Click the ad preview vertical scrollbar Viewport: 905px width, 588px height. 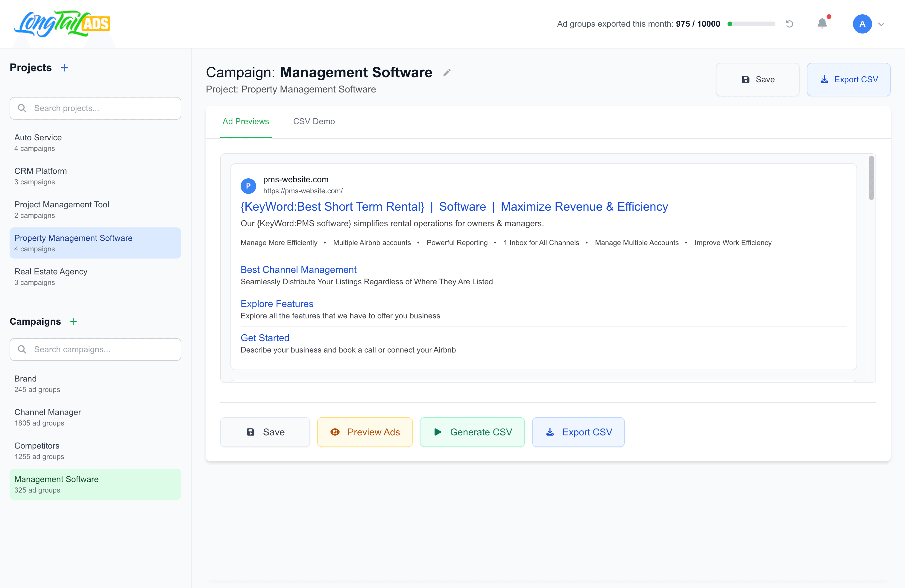click(871, 178)
